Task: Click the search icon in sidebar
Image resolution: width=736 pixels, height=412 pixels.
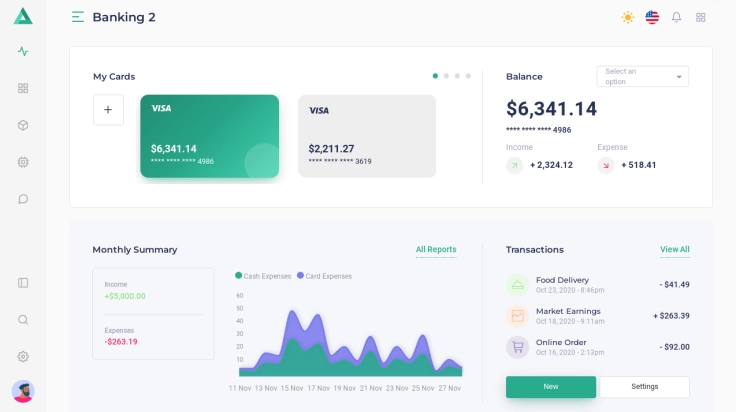Action: coord(23,320)
